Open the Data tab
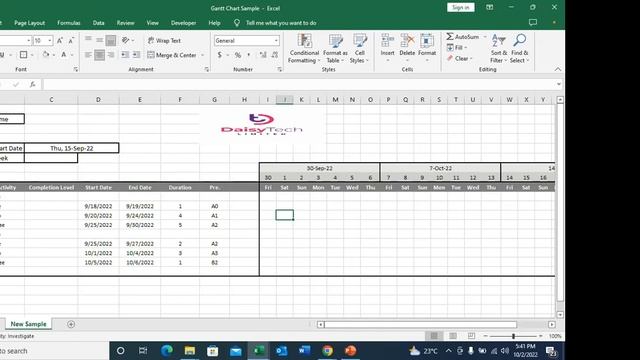Image resolution: width=640 pixels, height=360 pixels. click(98, 23)
